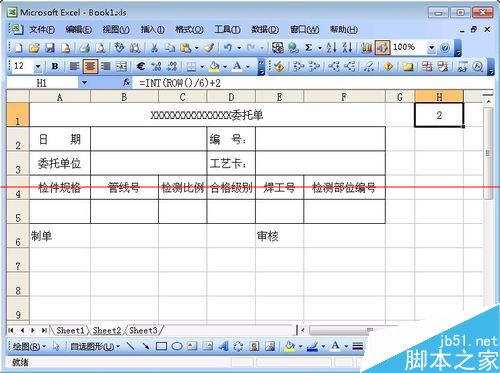Viewport: 500px width, 373px height.
Task: Click the AutoSum sigma icon
Action: 309,48
